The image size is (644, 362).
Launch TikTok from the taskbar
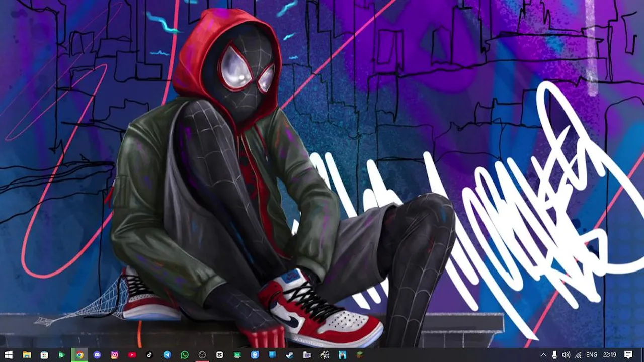(x=149, y=355)
